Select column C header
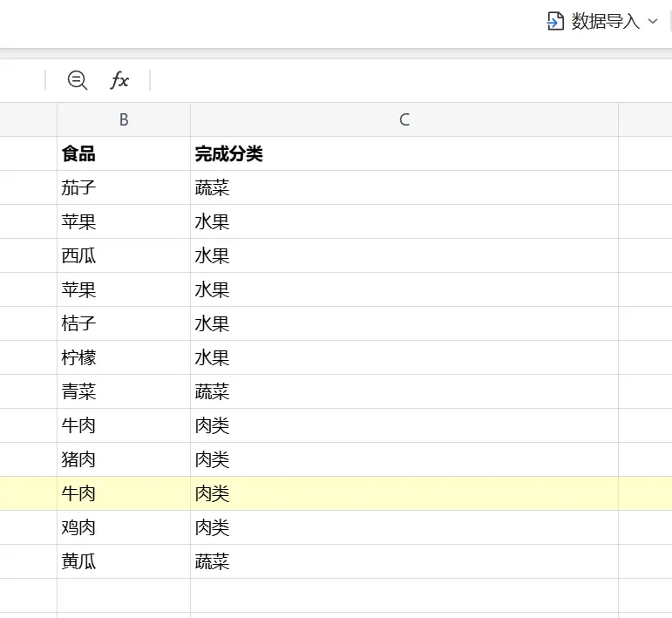 click(x=404, y=119)
